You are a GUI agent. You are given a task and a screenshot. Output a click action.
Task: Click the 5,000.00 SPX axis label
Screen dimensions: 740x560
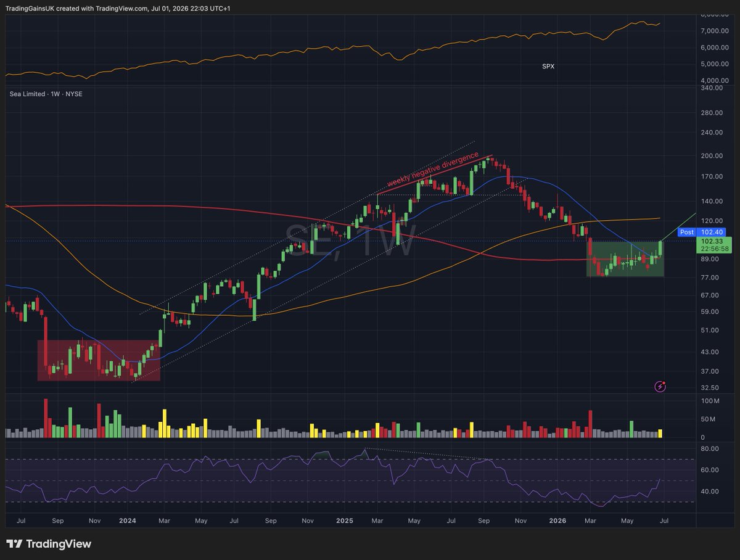(715, 64)
